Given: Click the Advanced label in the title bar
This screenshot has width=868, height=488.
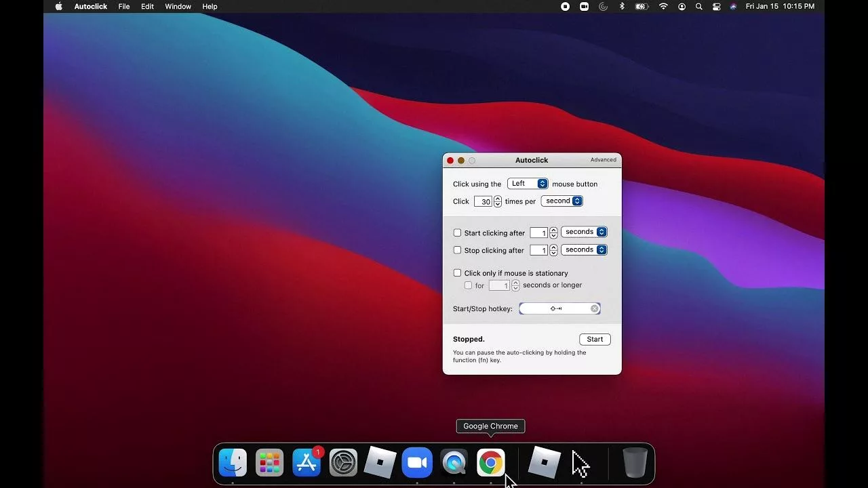Looking at the screenshot, I should click(603, 160).
